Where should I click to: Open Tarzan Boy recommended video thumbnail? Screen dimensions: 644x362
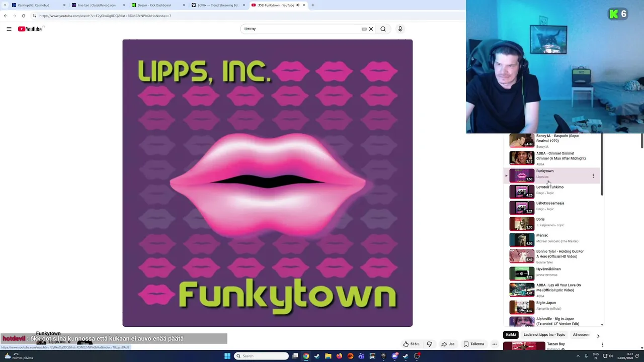524,346
